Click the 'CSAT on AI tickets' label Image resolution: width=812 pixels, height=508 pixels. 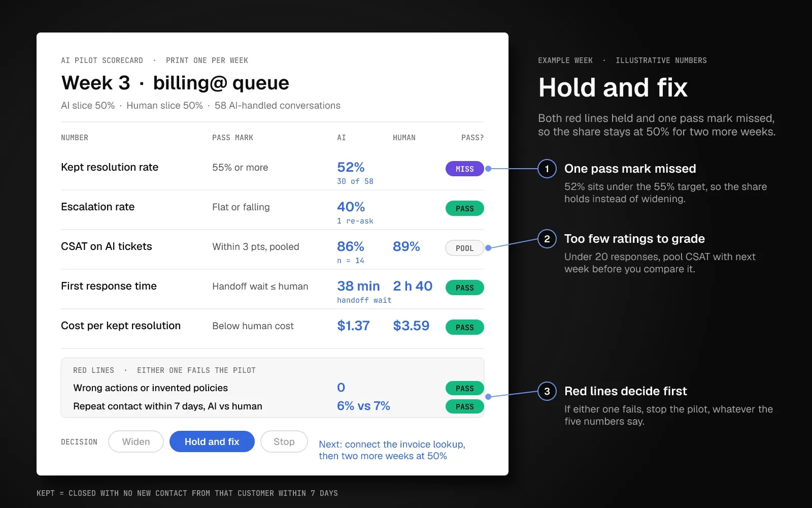click(x=107, y=246)
